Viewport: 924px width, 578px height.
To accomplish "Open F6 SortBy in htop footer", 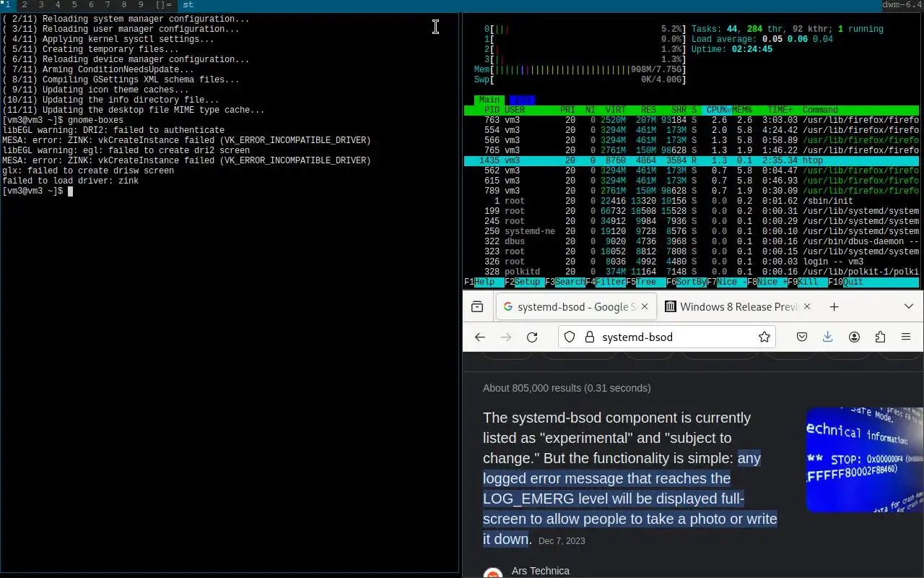I will coord(687,282).
